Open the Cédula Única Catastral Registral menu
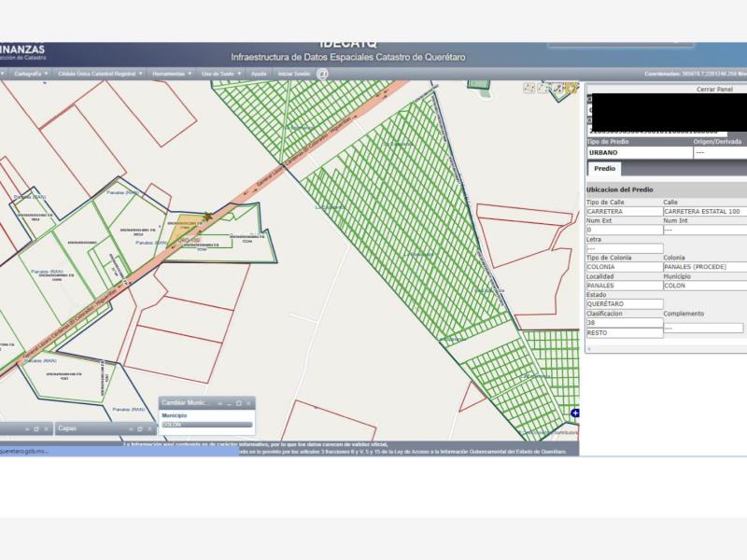The image size is (747, 560). point(100,74)
